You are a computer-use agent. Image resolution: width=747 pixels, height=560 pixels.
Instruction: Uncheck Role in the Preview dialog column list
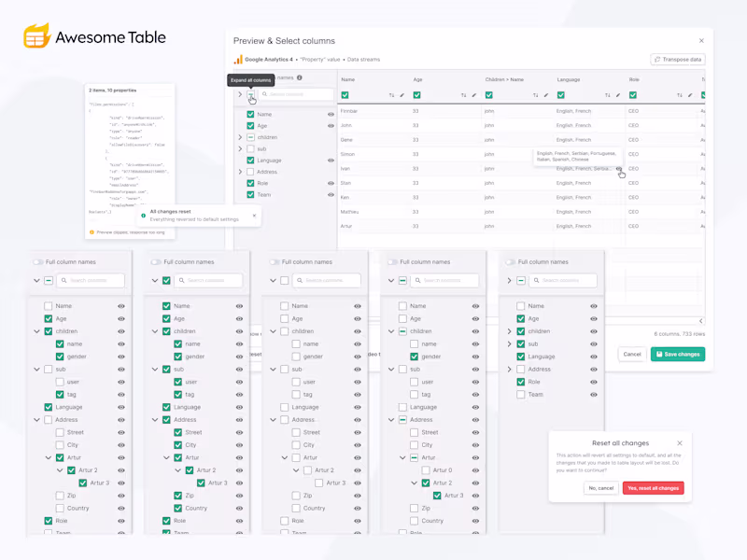click(250, 183)
